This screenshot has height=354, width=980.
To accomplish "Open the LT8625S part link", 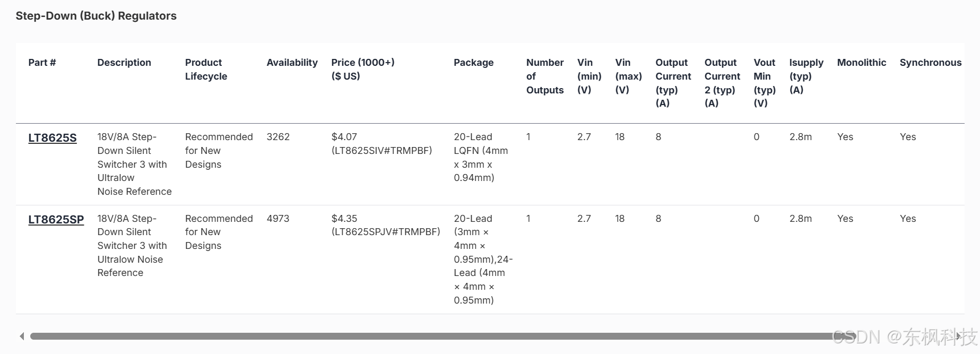I will (x=53, y=138).
